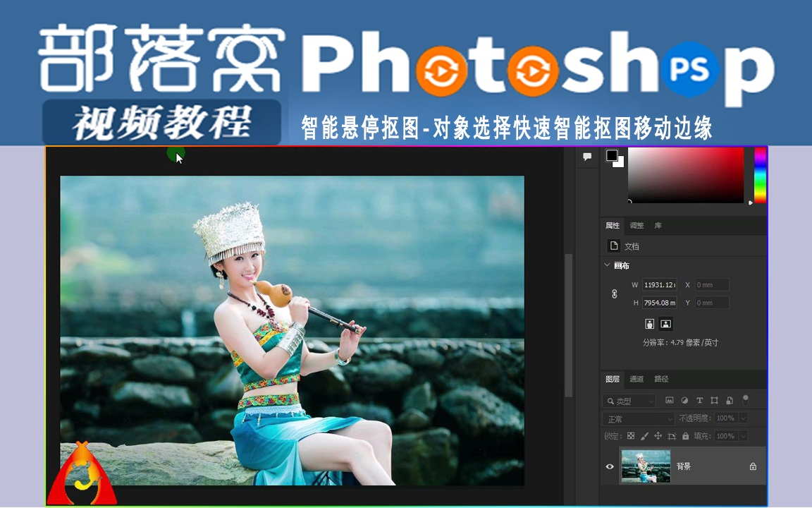Click the black foreground color swatch
This screenshot has height=508, width=812.
[x=612, y=155]
